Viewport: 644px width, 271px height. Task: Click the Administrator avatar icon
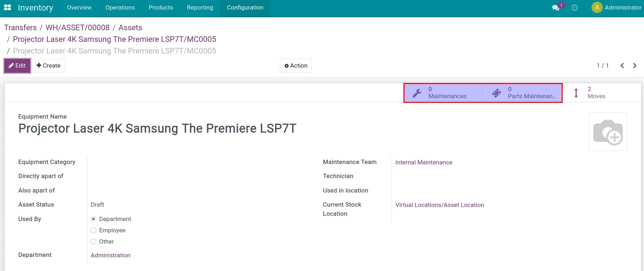pos(597,7)
